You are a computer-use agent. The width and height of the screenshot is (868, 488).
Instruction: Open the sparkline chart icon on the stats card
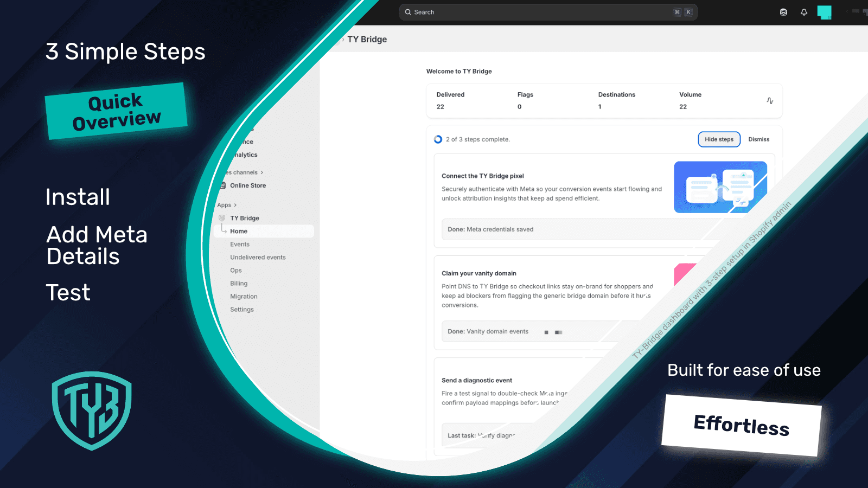click(770, 101)
